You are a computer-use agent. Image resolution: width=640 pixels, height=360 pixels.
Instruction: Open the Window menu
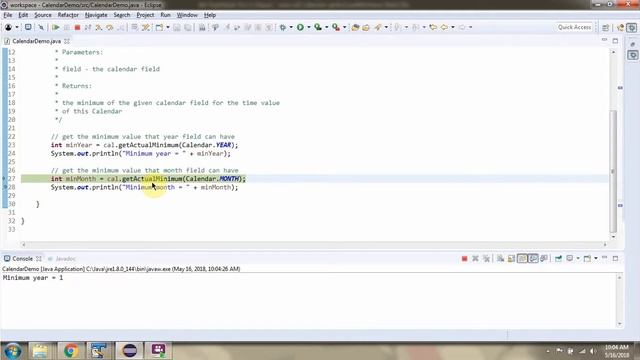click(x=187, y=15)
